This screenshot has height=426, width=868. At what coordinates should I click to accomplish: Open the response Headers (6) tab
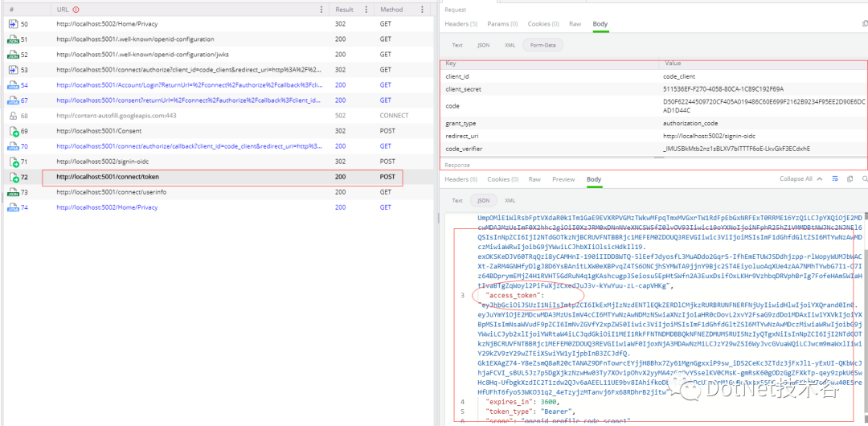click(461, 179)
